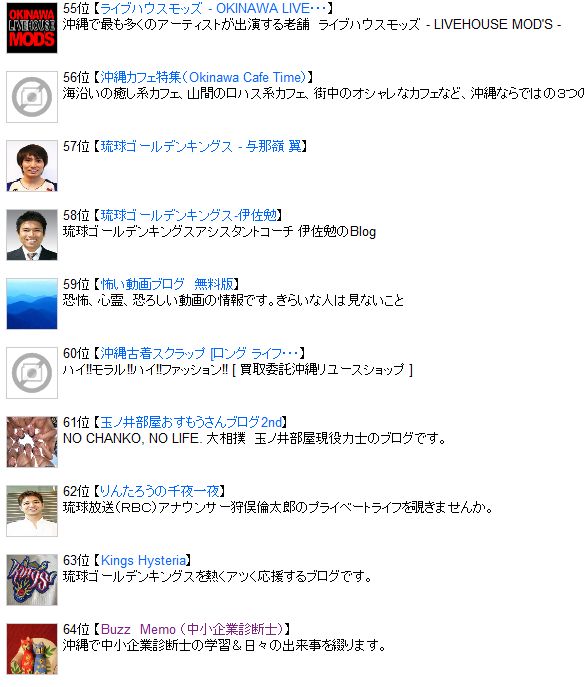Screen dimensions: 584x687
Task: Open the Okinawa Live House MODS thumbnail
Action: 32,28
